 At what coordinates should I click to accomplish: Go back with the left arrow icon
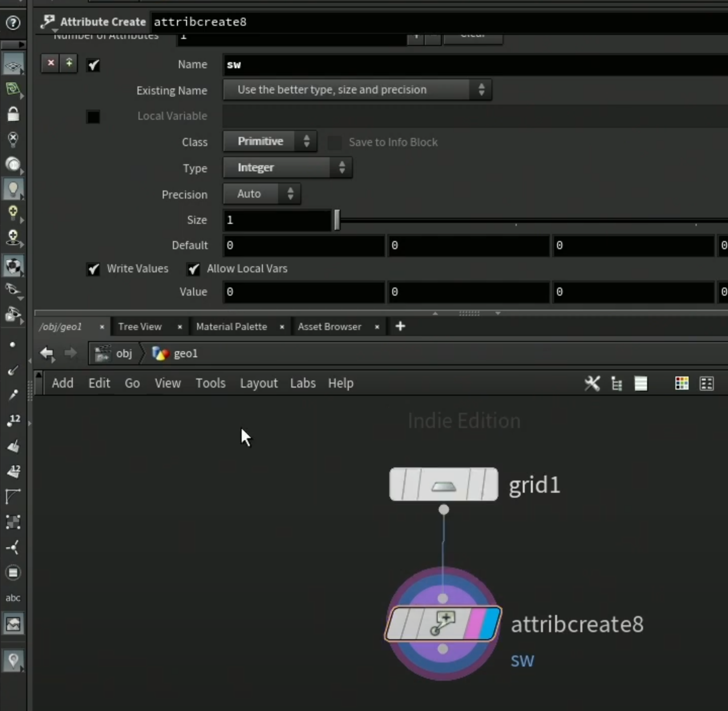(47, 353)
